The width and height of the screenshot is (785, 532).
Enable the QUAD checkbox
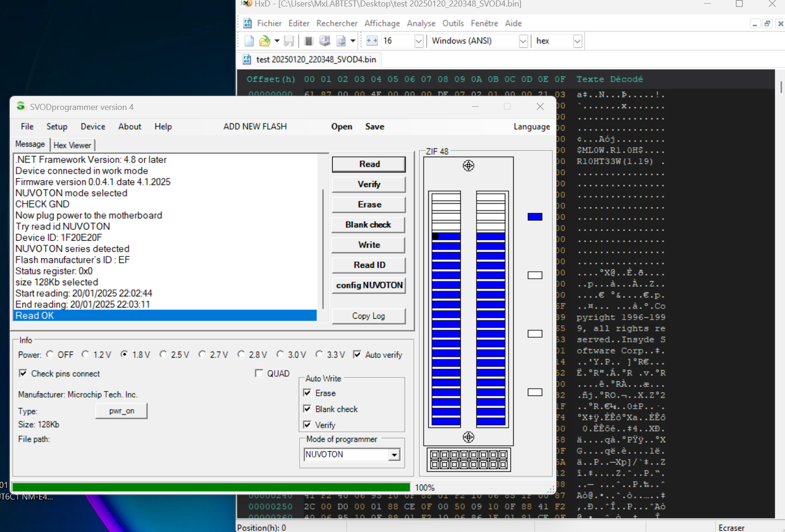(259, 373)
